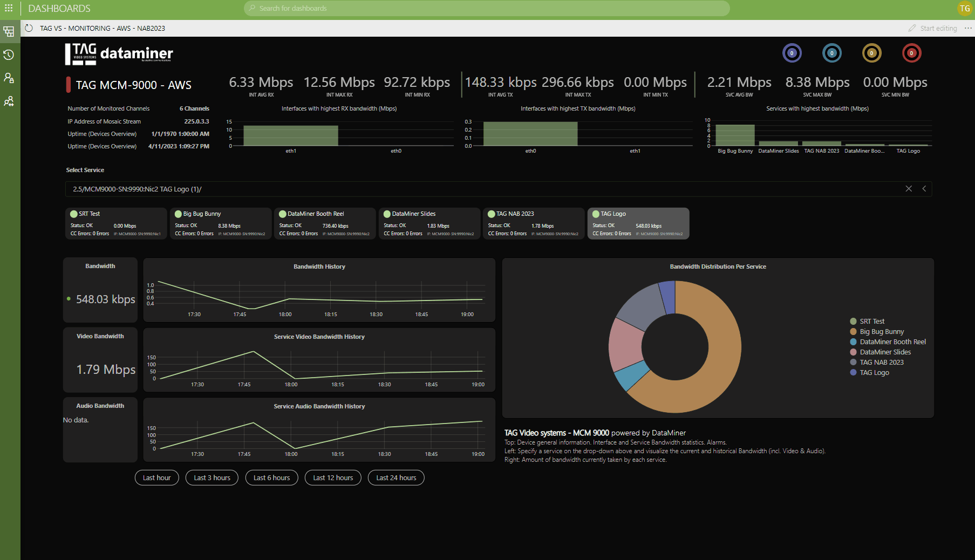The width and height of the screenshot is (975, 560).
Task: Search for dashboards field
Action: pyautogui.click(x=487, y=8)
